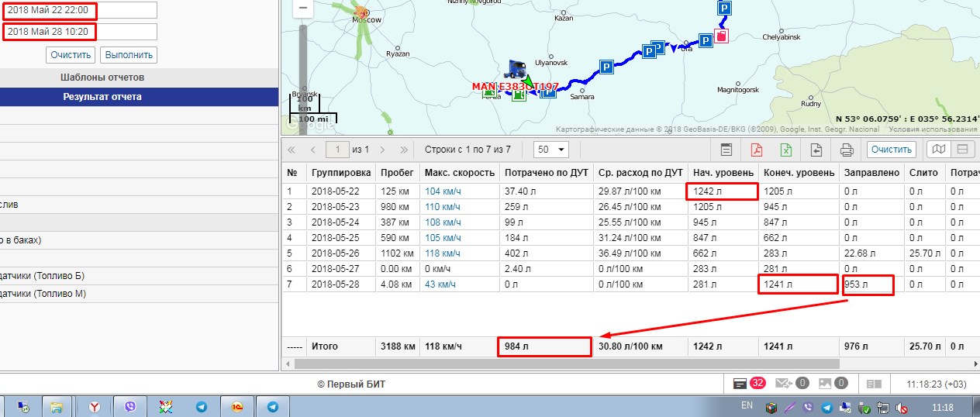Click the 104 км/ч speed link
980x417 pixels.
pos(441,191)
